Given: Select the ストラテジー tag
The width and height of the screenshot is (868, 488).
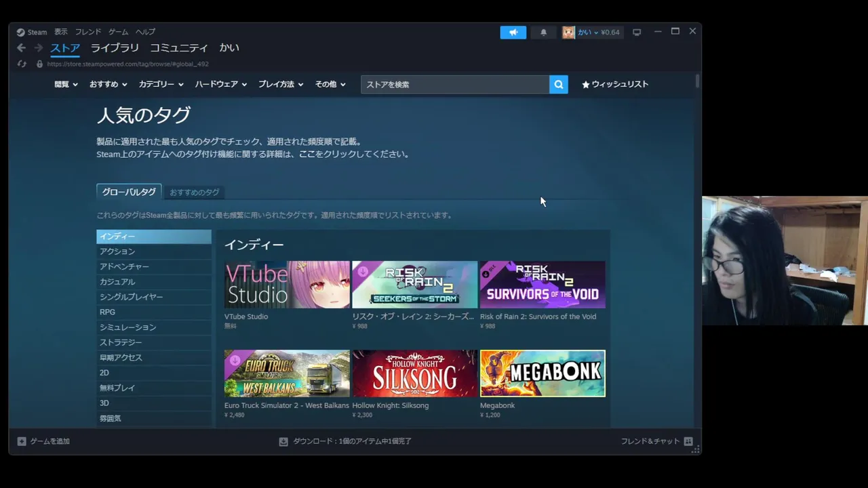Looking at the screenshot, I should point(154,342).
